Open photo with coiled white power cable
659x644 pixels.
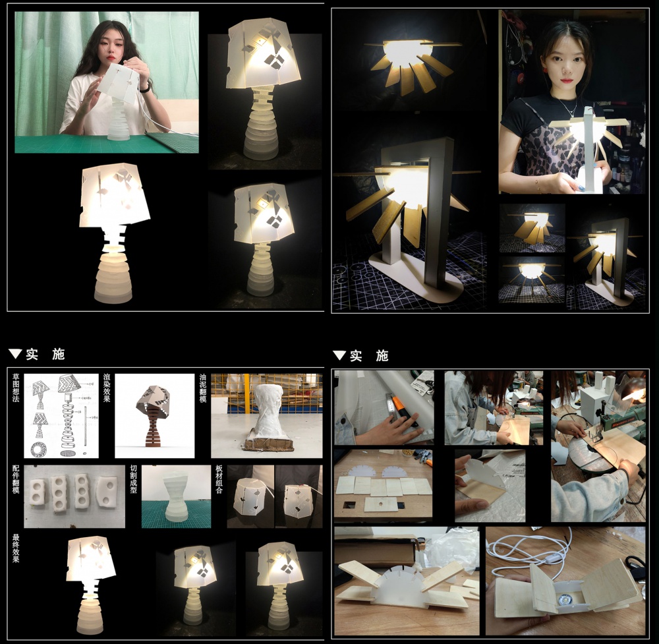[565, 580]
